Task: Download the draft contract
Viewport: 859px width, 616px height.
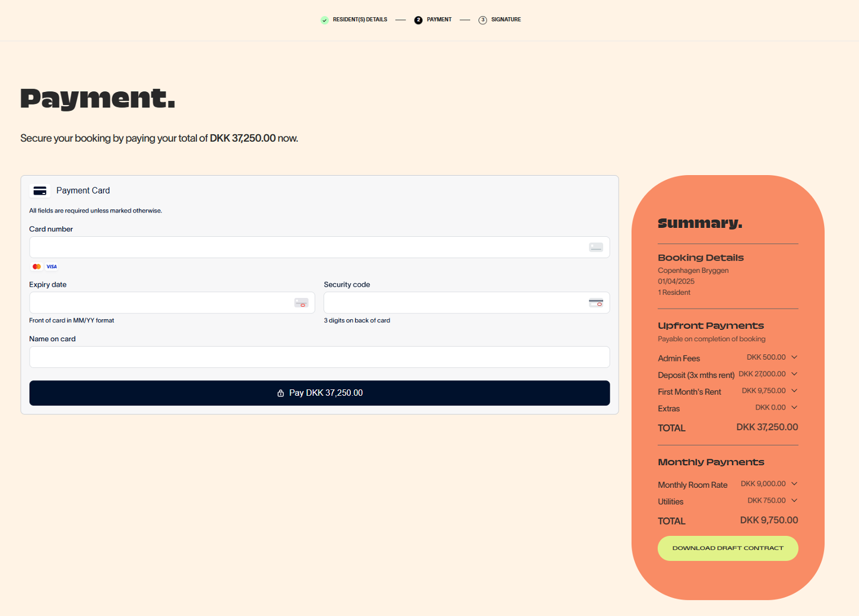Action: pos(727,548)
